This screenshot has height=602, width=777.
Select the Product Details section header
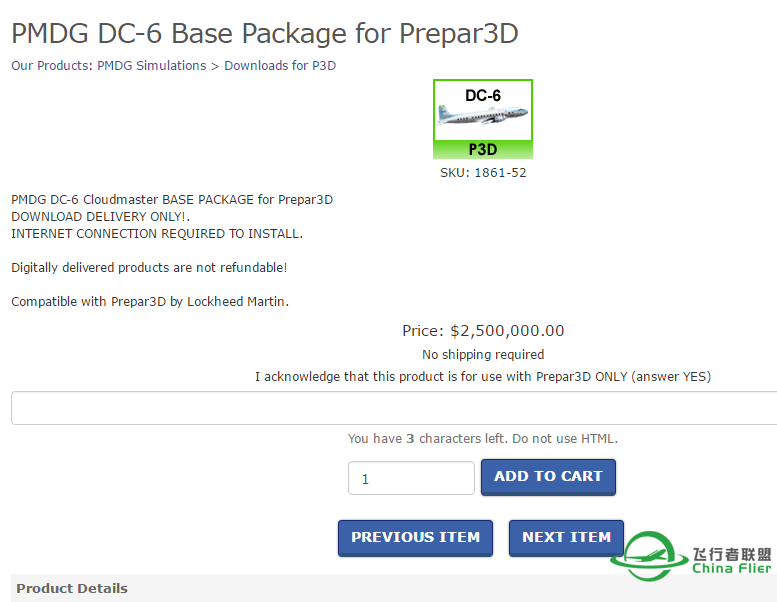[x=72, y=588]
